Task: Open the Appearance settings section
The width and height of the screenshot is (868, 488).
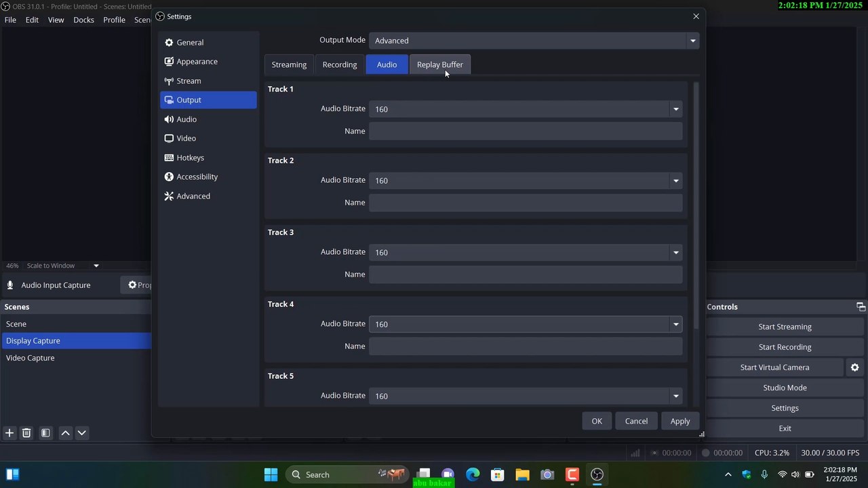Action: pos(208,61)
